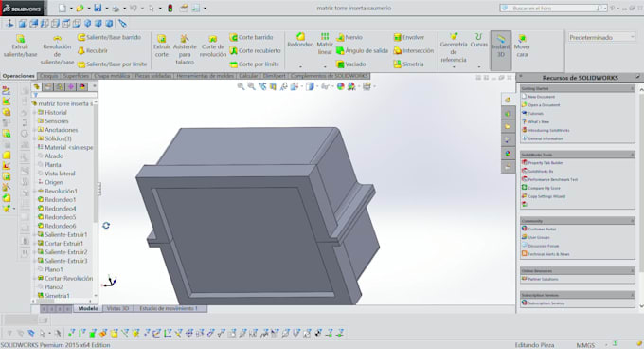This screenshot has width=644, height=349.
Task: Click the MMGS unit system in status bar
Action: [x=585, y=345]
